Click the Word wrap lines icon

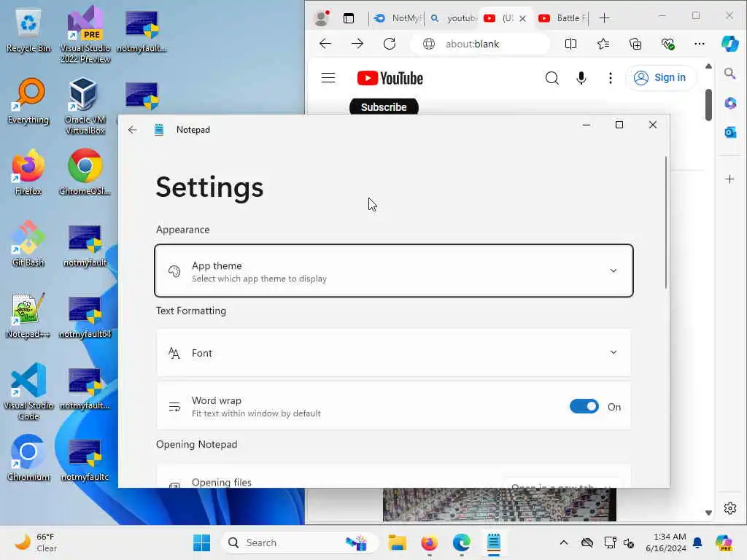pos(174,407)
